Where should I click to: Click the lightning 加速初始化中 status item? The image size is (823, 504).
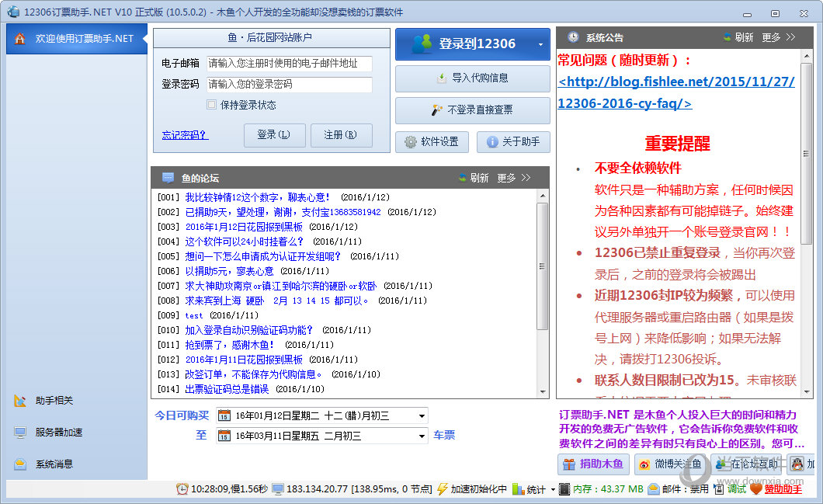pyautogui.click(x=472, y=488)
